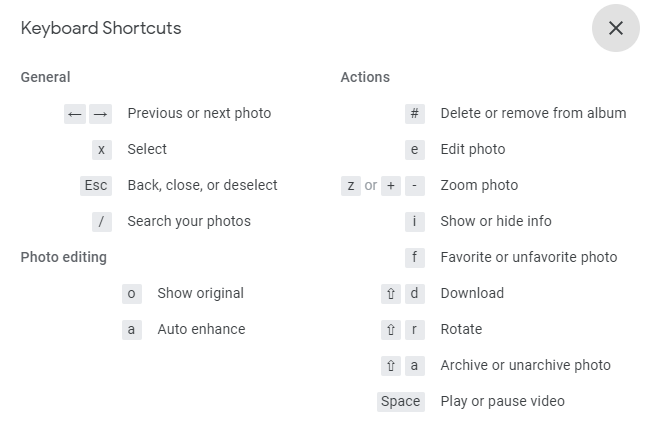Close the Keyboard Shortcuts dialog
Image resolution: width=648 pixels, height=439 pixels.
click(x=615, y=28)
